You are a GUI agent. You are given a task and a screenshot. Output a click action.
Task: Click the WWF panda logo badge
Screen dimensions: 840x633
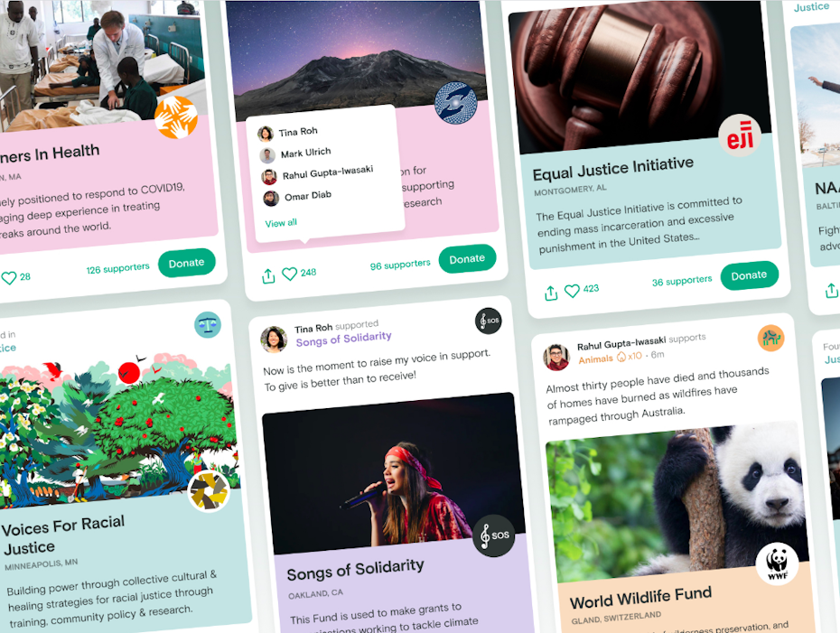pos(777,563)
